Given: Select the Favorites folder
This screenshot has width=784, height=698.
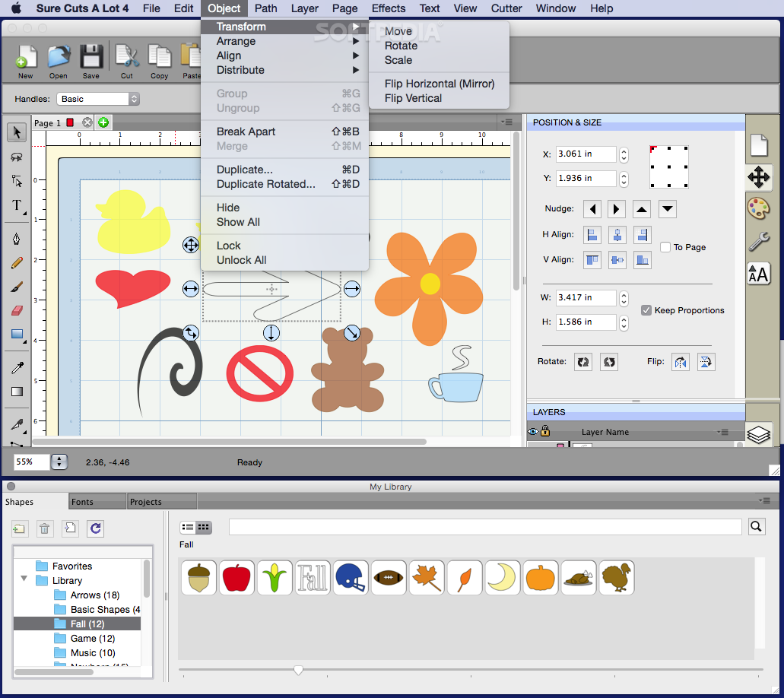Looking at the screenshot, I should (64, 566).
